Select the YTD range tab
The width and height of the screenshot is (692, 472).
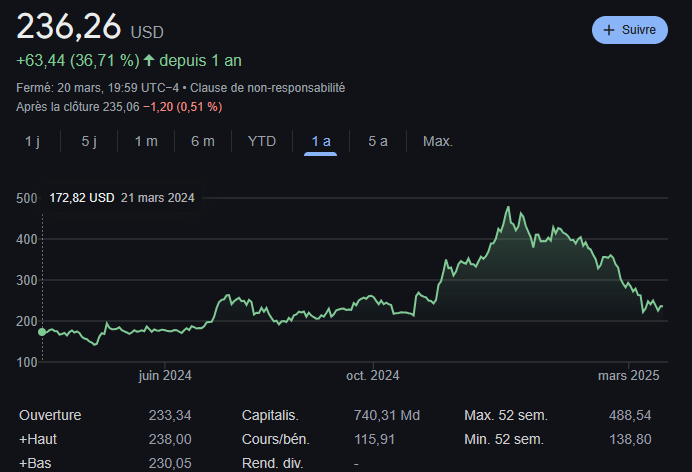pyautogui.click(x=261, y=141)
